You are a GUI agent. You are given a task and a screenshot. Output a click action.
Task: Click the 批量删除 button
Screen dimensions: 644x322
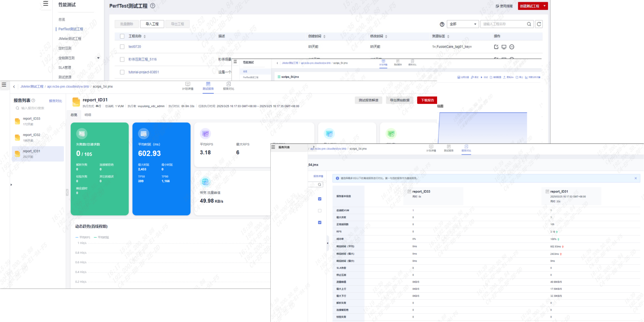coord(127,24)
